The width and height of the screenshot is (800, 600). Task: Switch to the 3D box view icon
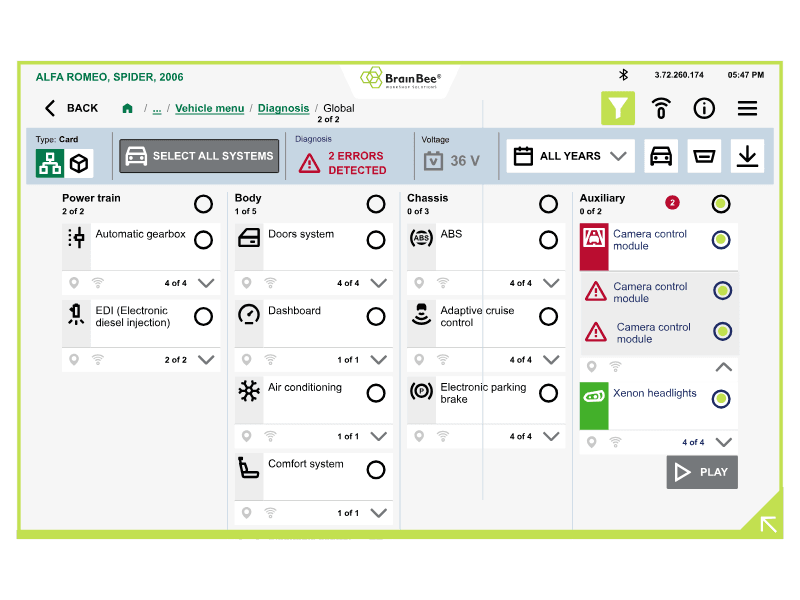[79, 163]
